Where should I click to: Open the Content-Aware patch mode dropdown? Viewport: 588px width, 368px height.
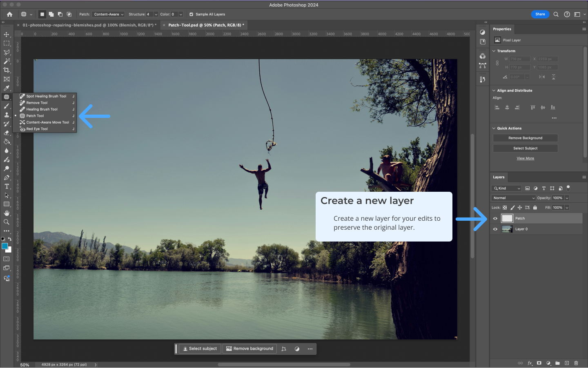click(108, 14)
